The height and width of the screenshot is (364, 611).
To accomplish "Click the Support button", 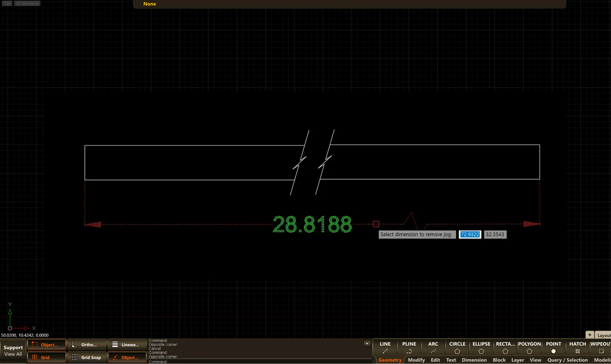I will click(x=13, y=347).
